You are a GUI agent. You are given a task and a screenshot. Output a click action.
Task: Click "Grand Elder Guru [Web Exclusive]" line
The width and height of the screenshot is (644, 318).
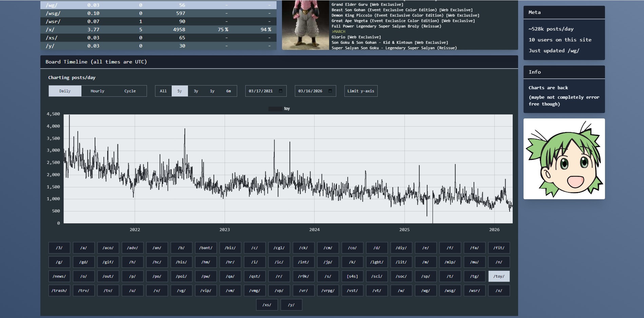click(367, 4)
